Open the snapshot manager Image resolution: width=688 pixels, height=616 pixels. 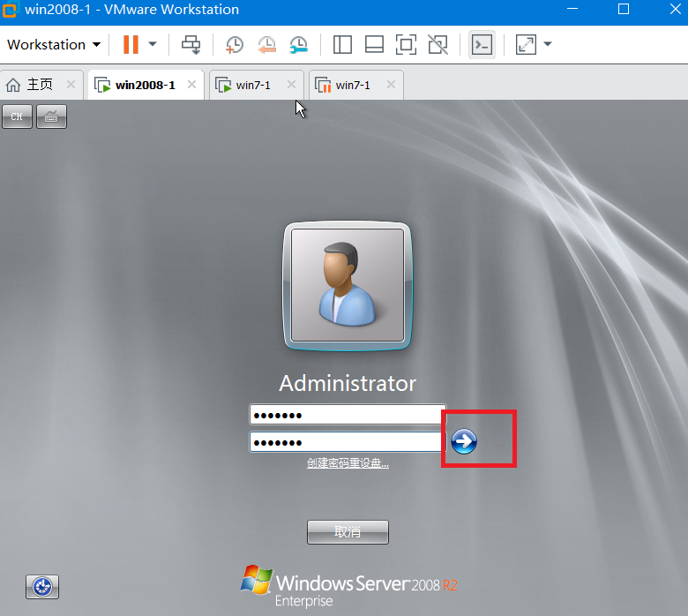pos(298,45)
